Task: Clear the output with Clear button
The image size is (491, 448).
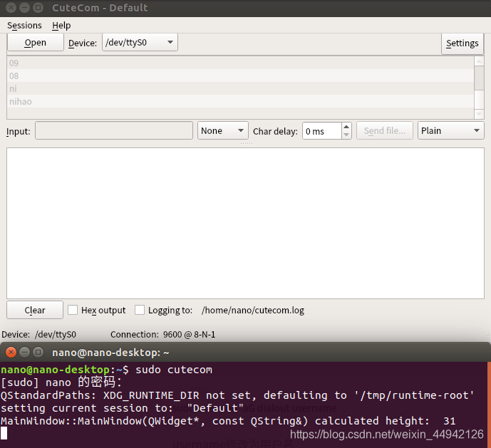Action: [x=35, y=310]
